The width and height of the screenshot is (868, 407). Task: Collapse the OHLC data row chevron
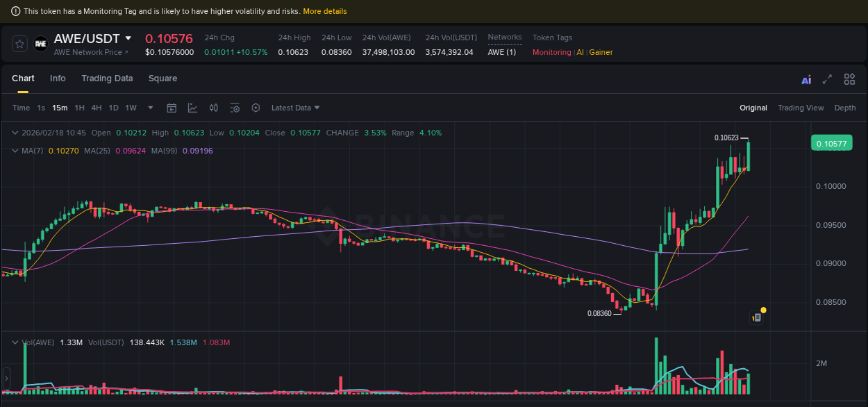point(14,132)
